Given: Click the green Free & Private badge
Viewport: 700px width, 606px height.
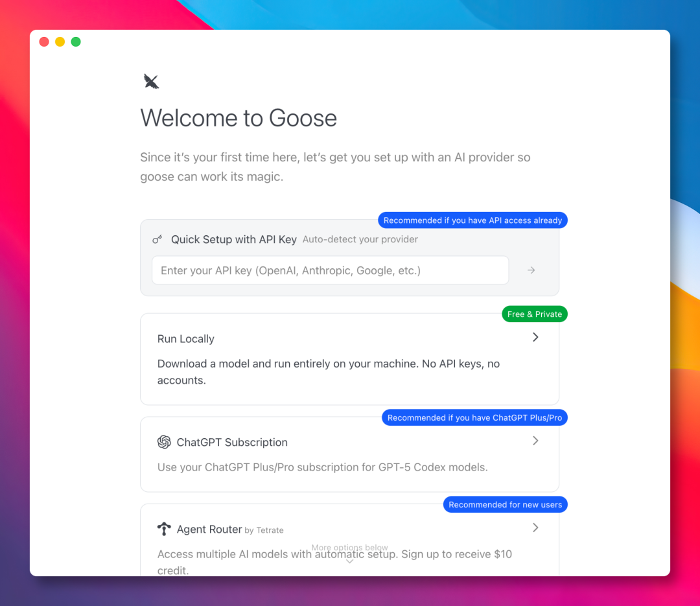Looking at the screenshot, I should click(534, 314).
